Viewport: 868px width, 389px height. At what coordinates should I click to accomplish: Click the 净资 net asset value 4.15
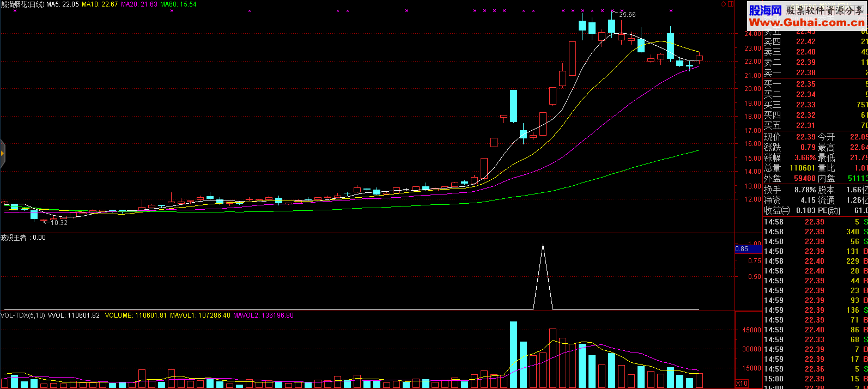(x=808, y=200)
